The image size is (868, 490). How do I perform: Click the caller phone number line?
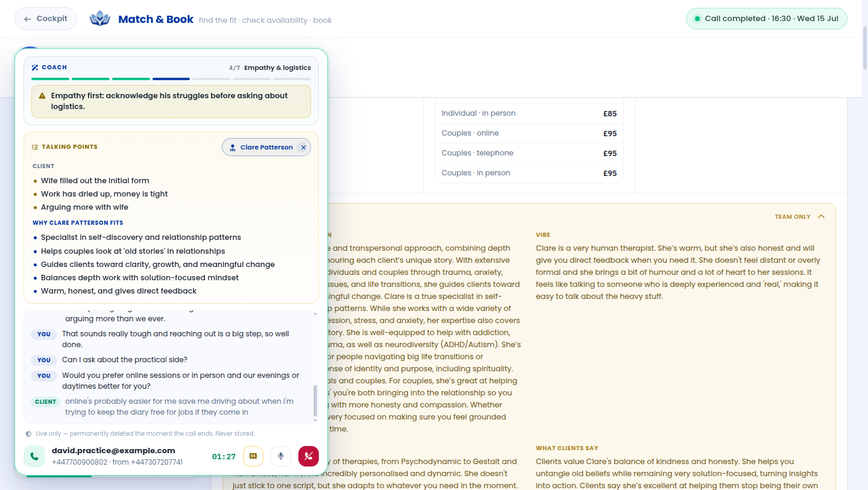(x=117, y=462)
